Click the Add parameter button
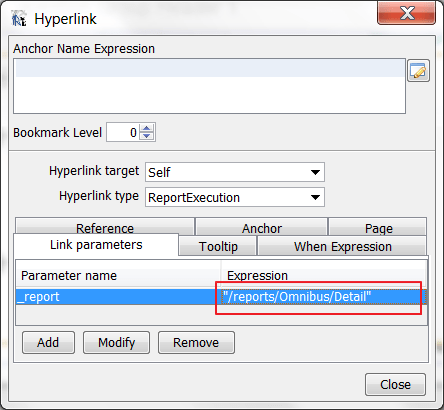 [x=48, y=342]
